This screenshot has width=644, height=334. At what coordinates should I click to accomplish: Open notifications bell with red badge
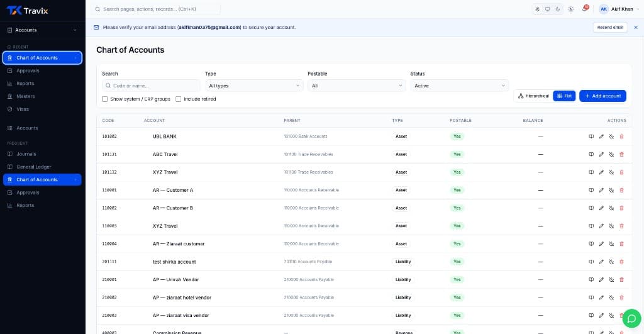point(584,9)
